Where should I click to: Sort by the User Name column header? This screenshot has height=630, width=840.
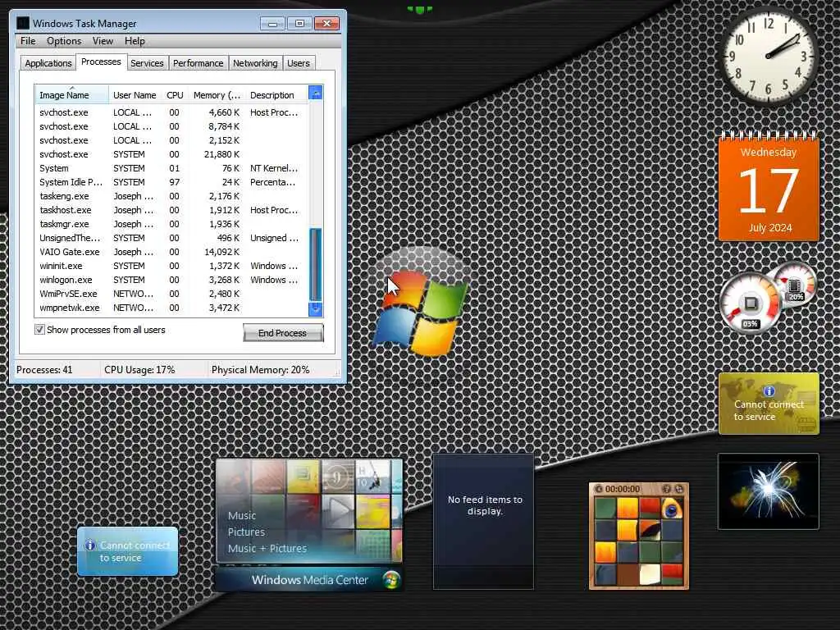click(x=135, y=95)
